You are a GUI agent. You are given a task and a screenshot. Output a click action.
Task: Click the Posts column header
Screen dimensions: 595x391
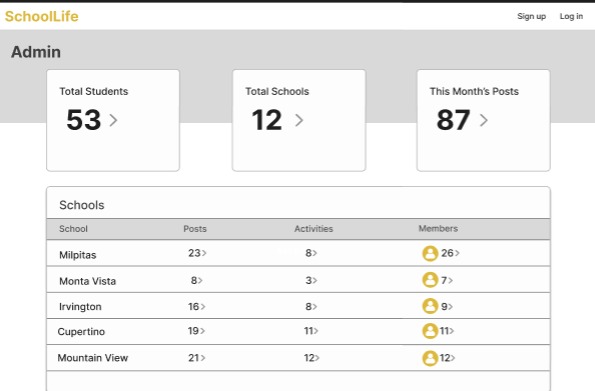[x=195, y=229]
